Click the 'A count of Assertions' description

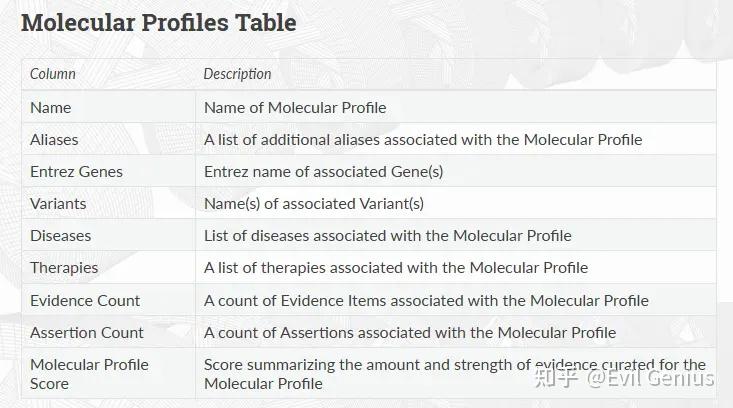pyautogui.click(x=410, y=332)
